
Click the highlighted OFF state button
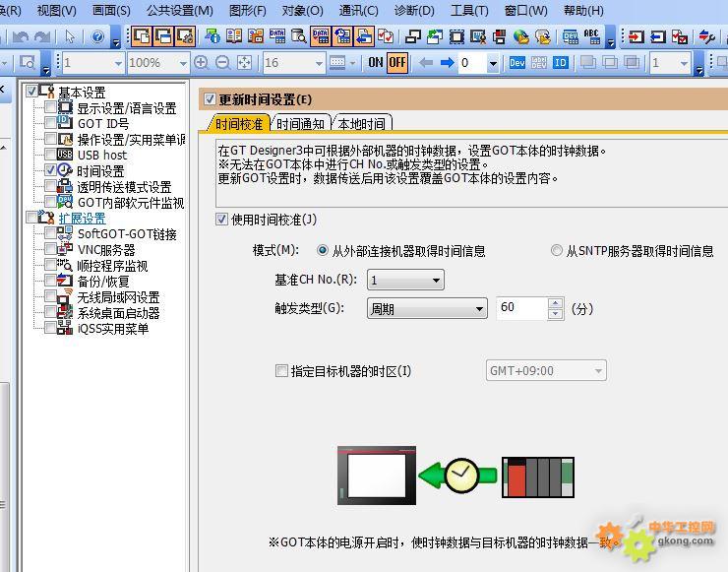(397, 62)
